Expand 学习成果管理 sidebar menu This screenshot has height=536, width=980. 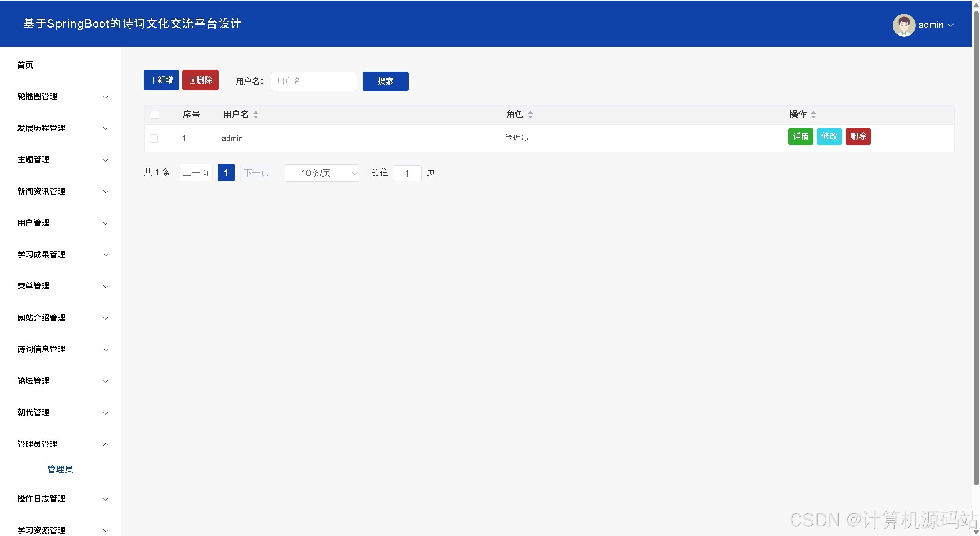60,254
